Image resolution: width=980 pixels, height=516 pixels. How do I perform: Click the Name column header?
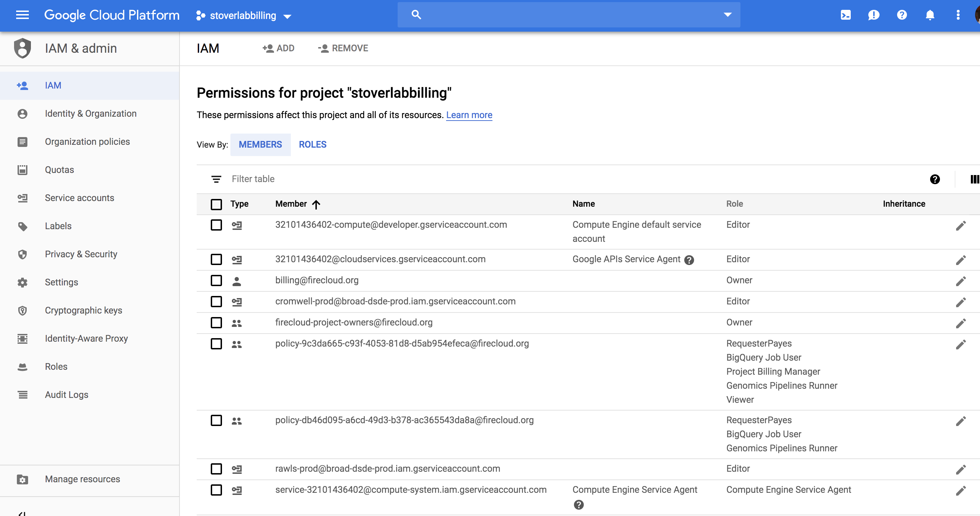(583, 204)
